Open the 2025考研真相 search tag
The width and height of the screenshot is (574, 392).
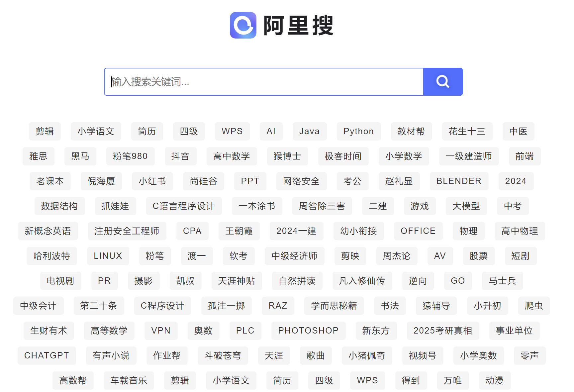pos(443,331)
